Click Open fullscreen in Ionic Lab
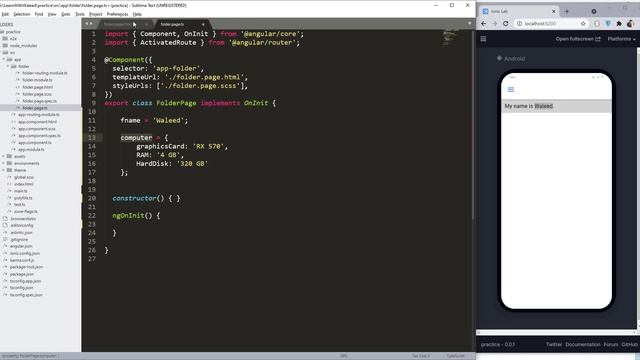The image size is (640, 360). point(578,39)
